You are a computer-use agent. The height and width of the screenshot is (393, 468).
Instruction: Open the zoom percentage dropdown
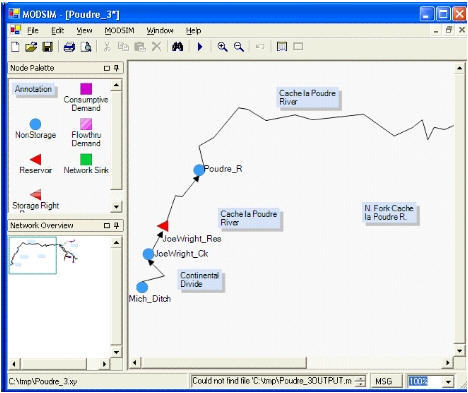(449, 381)
